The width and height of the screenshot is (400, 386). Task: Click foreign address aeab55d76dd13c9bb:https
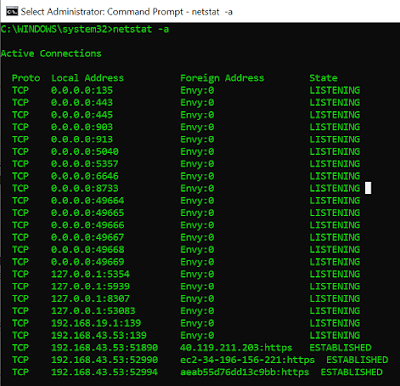pos(245,372)
